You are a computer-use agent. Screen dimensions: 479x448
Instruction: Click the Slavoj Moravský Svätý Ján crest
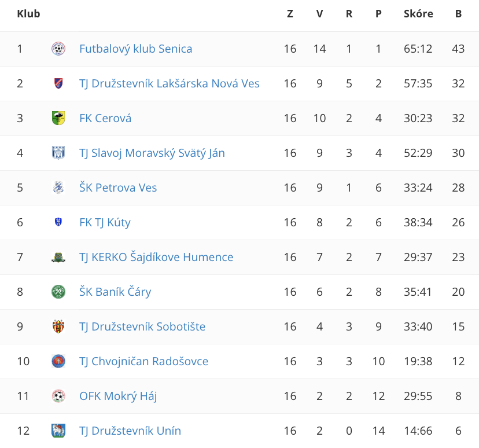[x=58, y=153]
